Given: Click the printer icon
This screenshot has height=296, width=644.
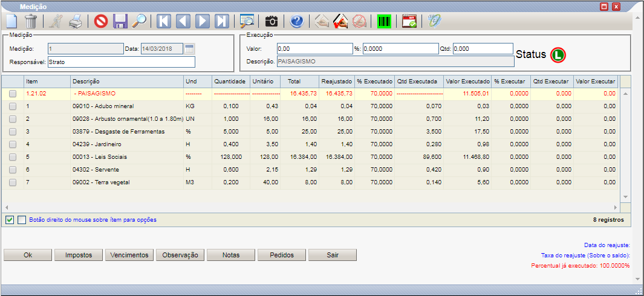Looking at the screenshot, I should point(75,21).
